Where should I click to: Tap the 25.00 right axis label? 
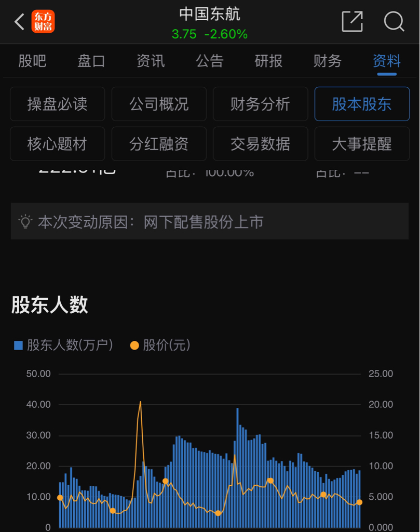(381, 374)
